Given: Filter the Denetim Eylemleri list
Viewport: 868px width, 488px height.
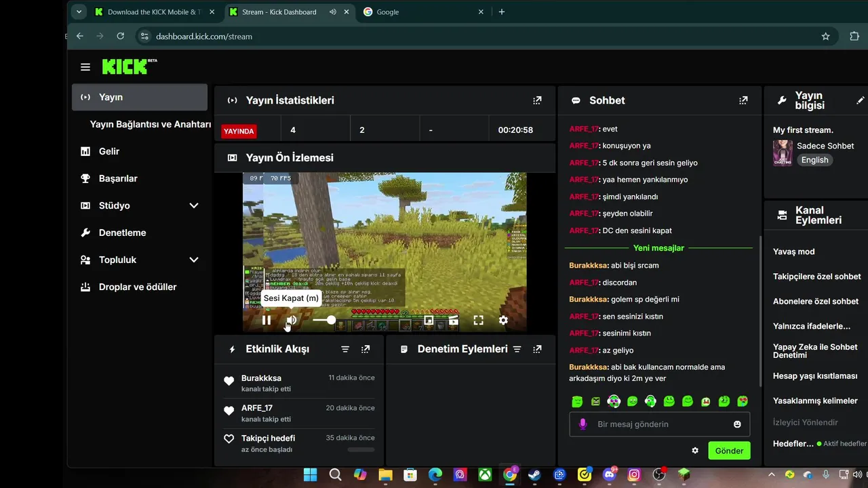Looking at the screenshot, I should [x=517, y=349].
